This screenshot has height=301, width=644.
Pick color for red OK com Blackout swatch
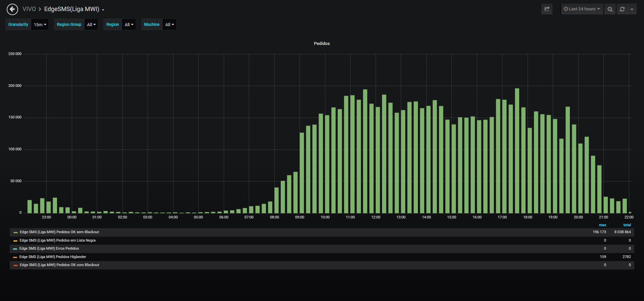pos(15,265)
